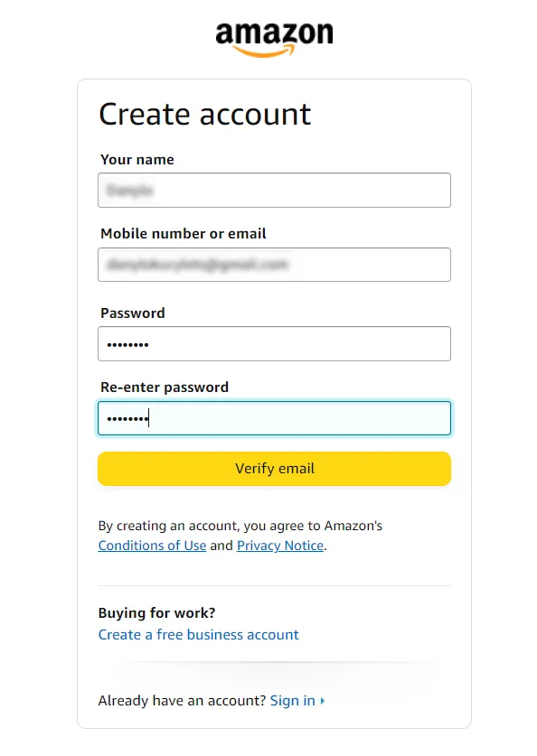537x756 pixels.
Task: Click the Re-enter password label
Action: coord(164,387)
